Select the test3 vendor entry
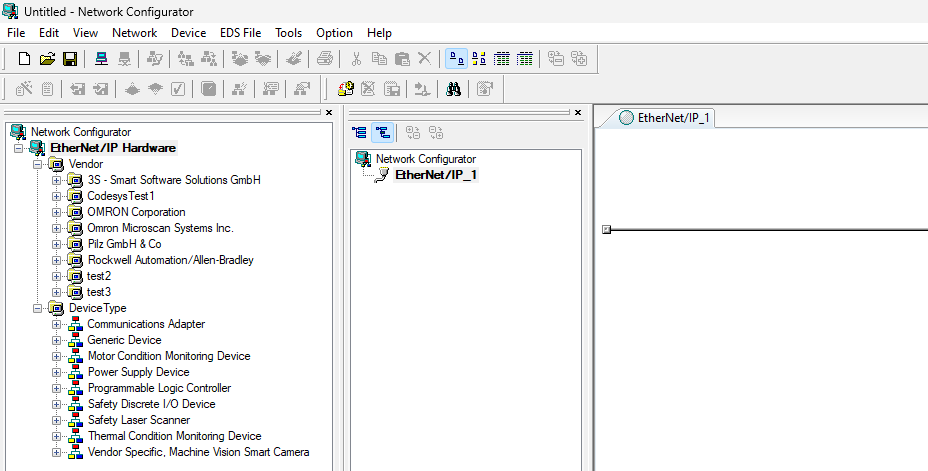 [99, 292]
